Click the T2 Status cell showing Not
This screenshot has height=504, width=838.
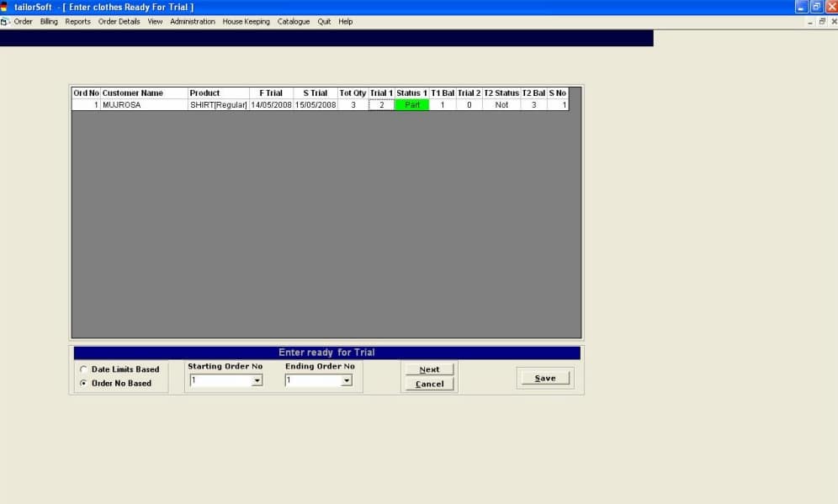[501, 105]
